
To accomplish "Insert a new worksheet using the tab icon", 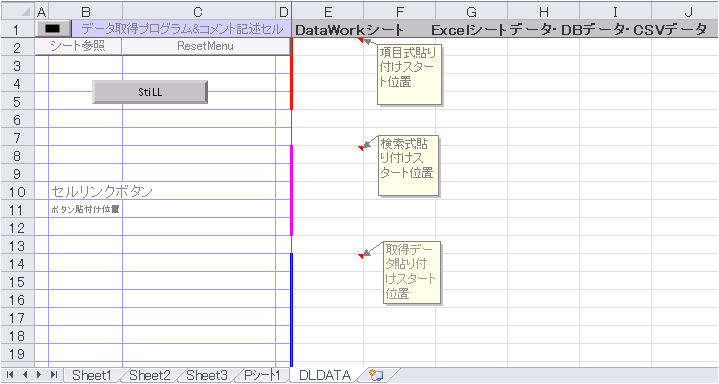I will tap(376, 375).
